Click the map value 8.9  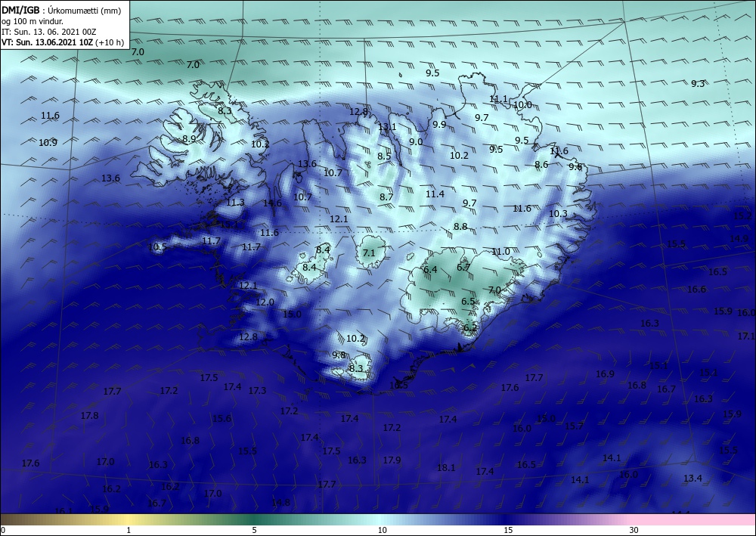[x=189, y=139]
